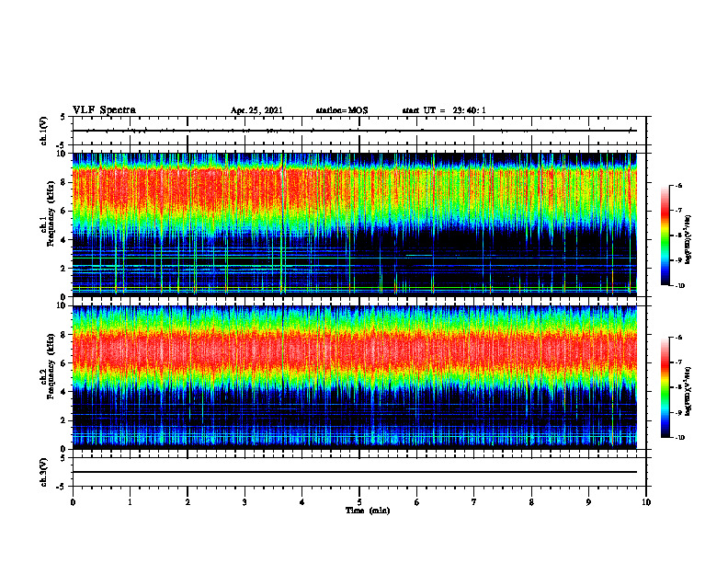Click time axis tick label "6"
728x563 pixels.
pos(417,502)
